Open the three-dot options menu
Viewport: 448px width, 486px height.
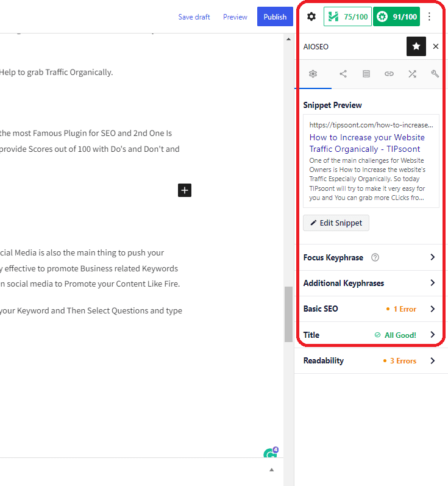429,16
